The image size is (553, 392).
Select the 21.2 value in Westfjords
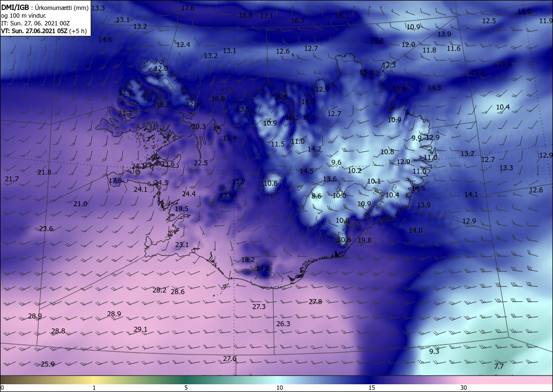pos(125,113)
